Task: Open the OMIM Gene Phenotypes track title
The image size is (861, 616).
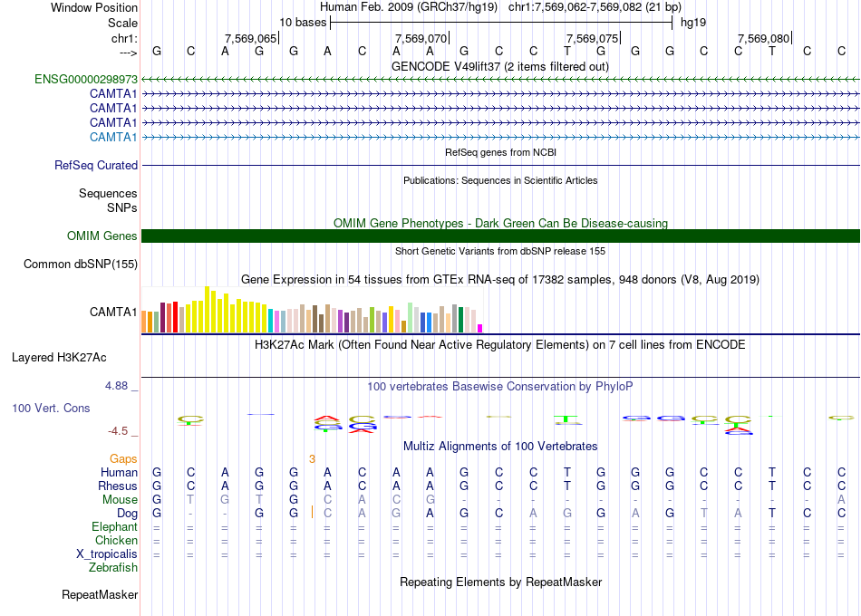Action: [x=499, y=223]
